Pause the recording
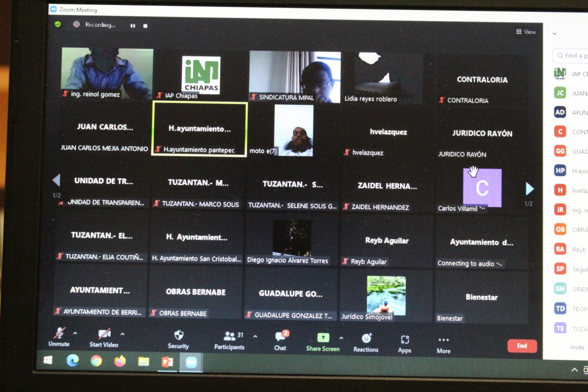Viewport: 588px width, 392px height. tap(133, 26)
